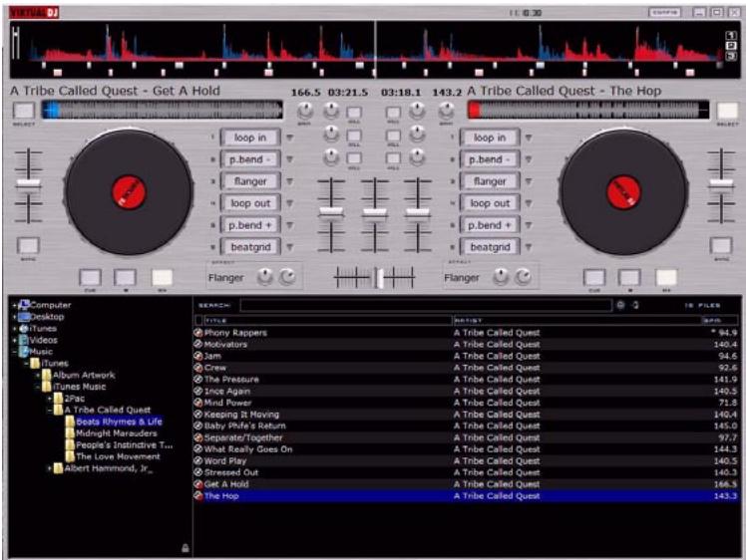Screen dimensions: 746x560
Task: Toggle SYNC on Get A Hold deck
Action: coord(28,246)
